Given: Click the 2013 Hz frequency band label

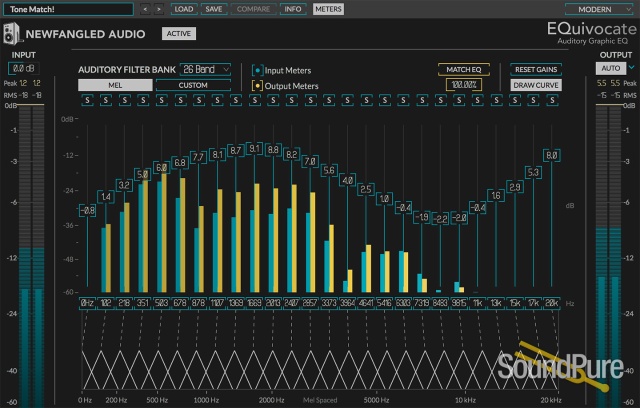Looking at the screenshot, I should pyautogui.click(x=272, y=301).
